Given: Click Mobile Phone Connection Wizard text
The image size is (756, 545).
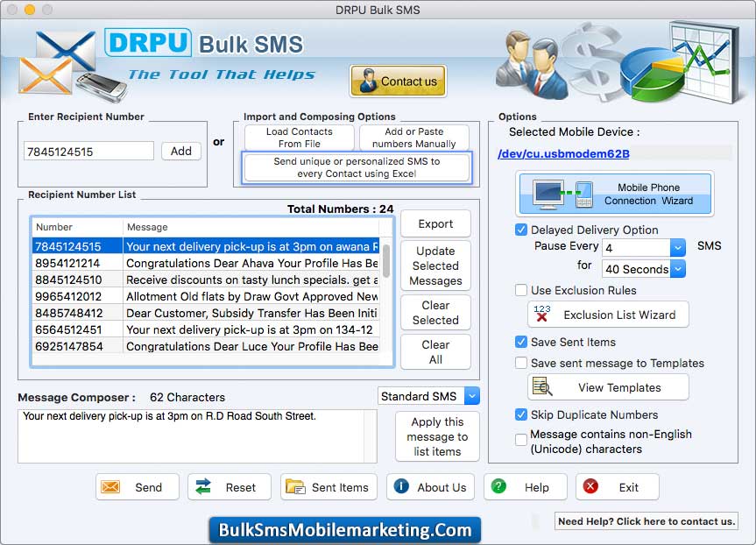Looking at the screenshot, I should [648, 194].
